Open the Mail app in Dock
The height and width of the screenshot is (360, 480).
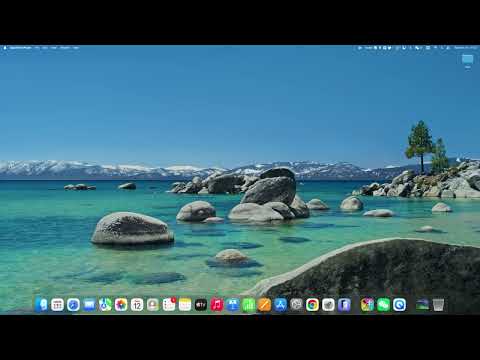click(x=89, y=305)
